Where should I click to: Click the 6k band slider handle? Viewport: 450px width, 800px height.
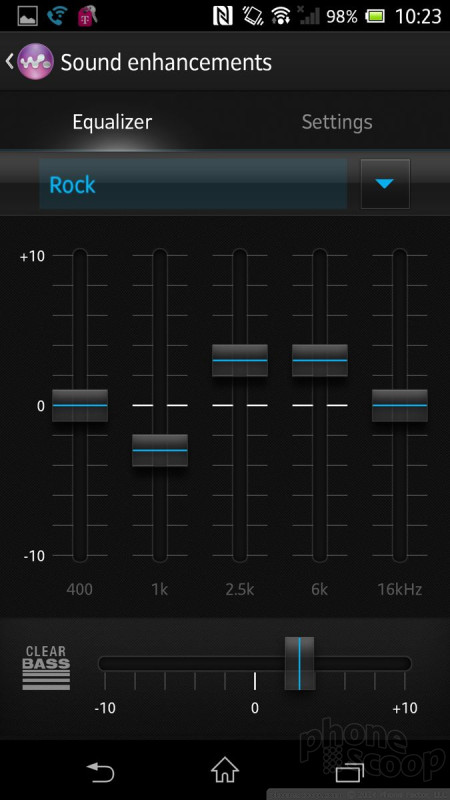pos(320,360)
